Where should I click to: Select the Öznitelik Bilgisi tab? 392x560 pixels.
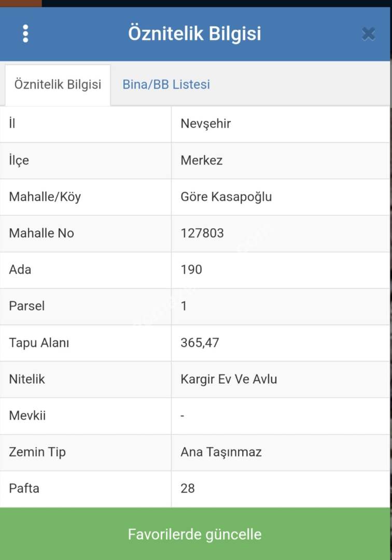tap(58, 85)
